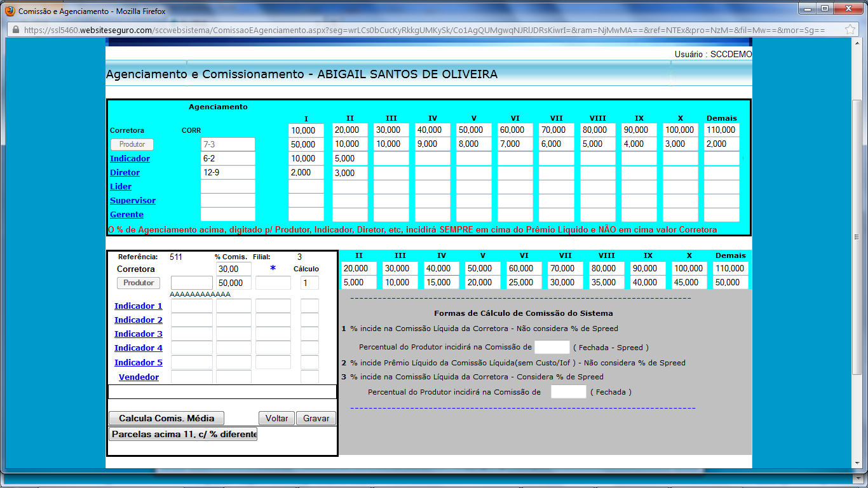The height and width of the screenshot is (488, 868).
Task: Click Corretora Demais field 110,000 in Agenciamento
Action: [722, 130]
